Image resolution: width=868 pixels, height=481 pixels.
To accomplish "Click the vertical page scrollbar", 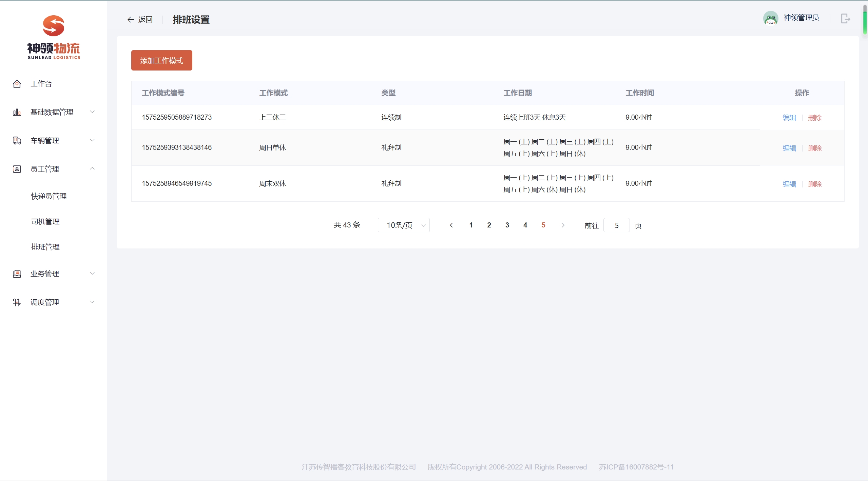I will 865,20.
